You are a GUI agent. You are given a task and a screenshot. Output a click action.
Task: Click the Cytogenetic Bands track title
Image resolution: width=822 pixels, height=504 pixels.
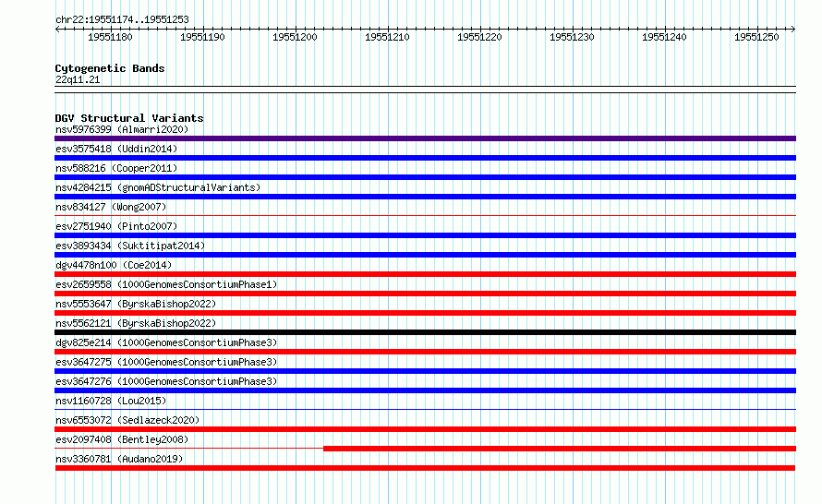[110, 68]
